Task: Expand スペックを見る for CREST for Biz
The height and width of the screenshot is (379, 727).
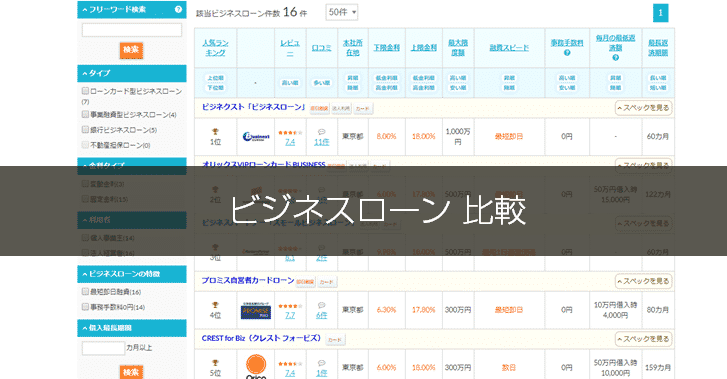Action: coord(644,339)
